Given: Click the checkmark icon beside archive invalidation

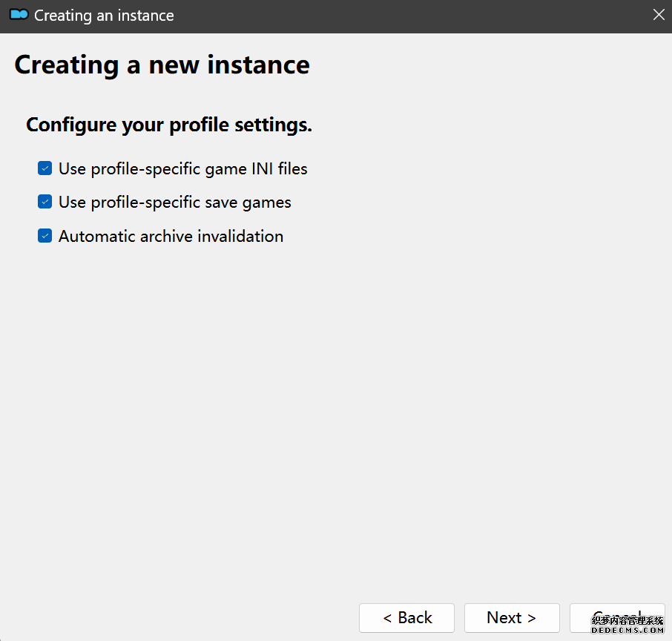Looking at the screenshot, I should [45, 237].
